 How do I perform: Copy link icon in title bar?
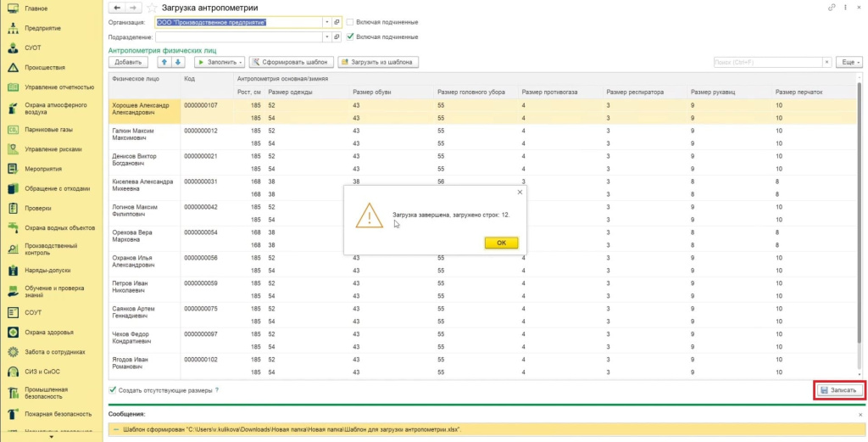(x=832, y=8)
